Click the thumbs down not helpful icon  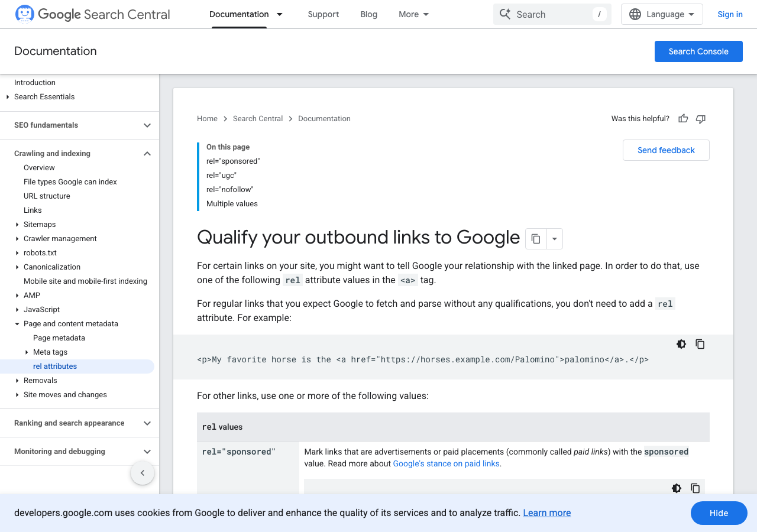(701, 119)
